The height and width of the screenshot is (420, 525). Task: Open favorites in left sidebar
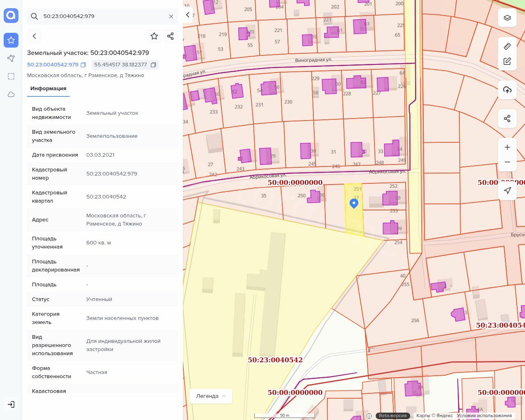pyautogui.click(x=11, y=40)
